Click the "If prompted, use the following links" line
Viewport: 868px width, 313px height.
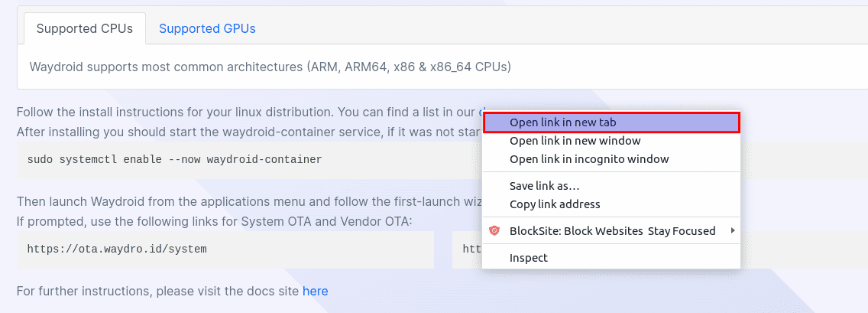point(215,222)
